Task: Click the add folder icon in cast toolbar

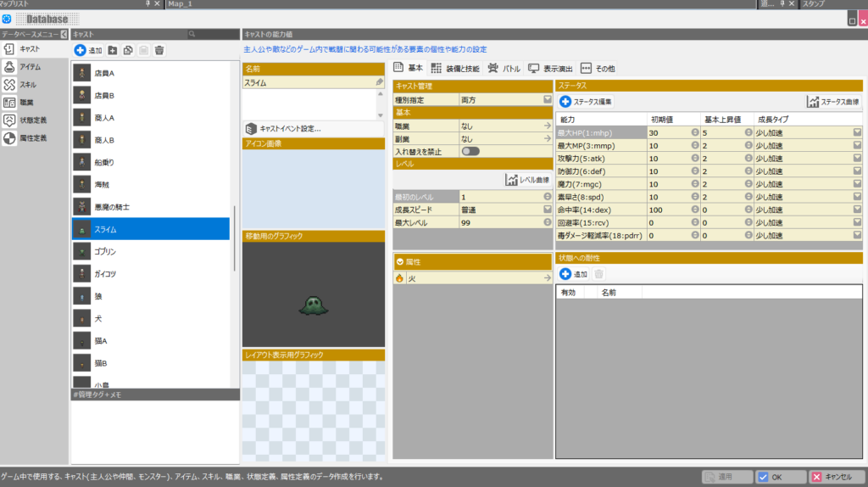Action: pos(112,51)
